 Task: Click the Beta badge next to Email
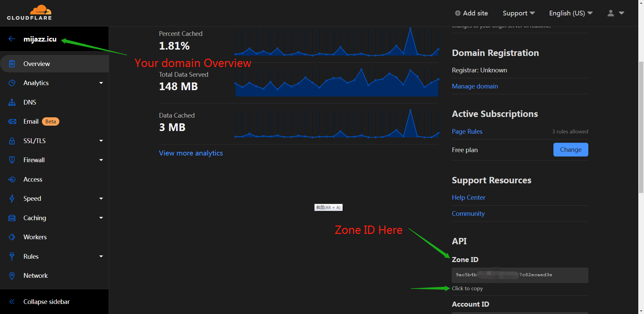(51, 121)
